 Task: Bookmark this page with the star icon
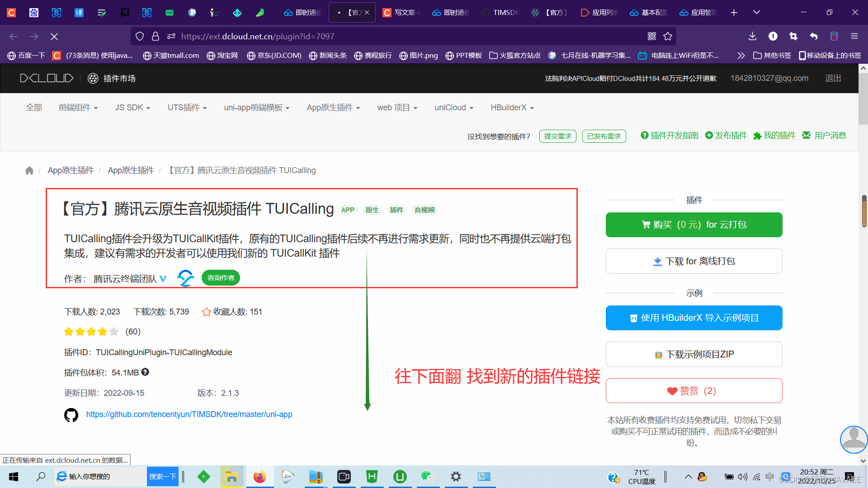point(668,36)
